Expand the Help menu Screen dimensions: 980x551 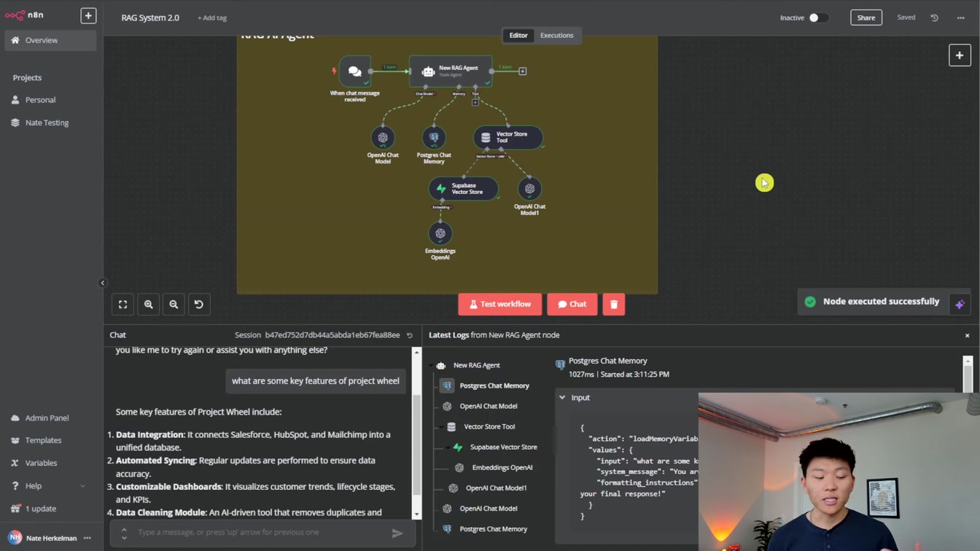click(48, 485)
